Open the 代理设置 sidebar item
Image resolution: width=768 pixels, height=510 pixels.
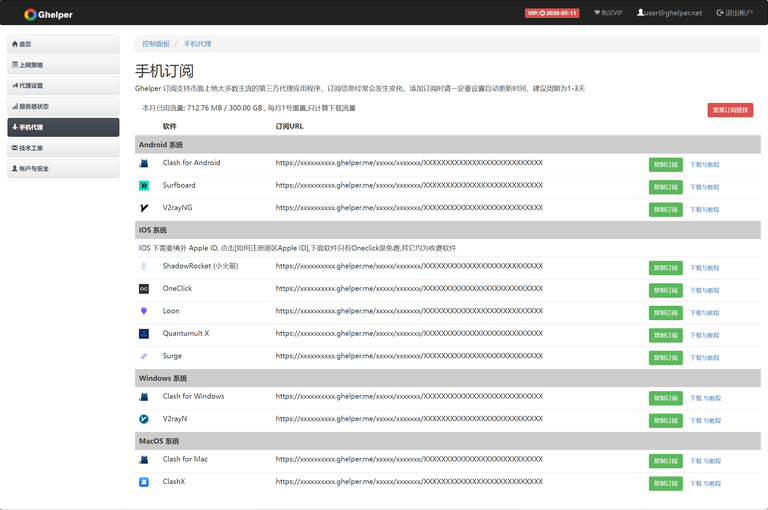click(63, 85)
